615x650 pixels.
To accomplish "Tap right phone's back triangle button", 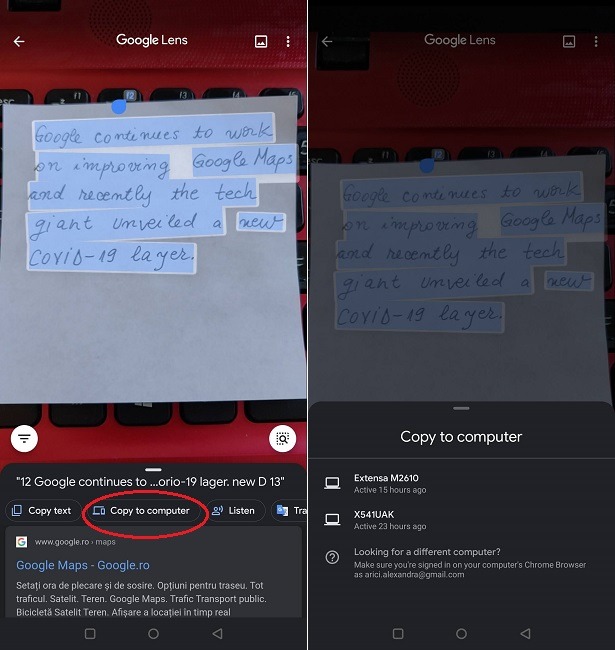I will [525, 633].
